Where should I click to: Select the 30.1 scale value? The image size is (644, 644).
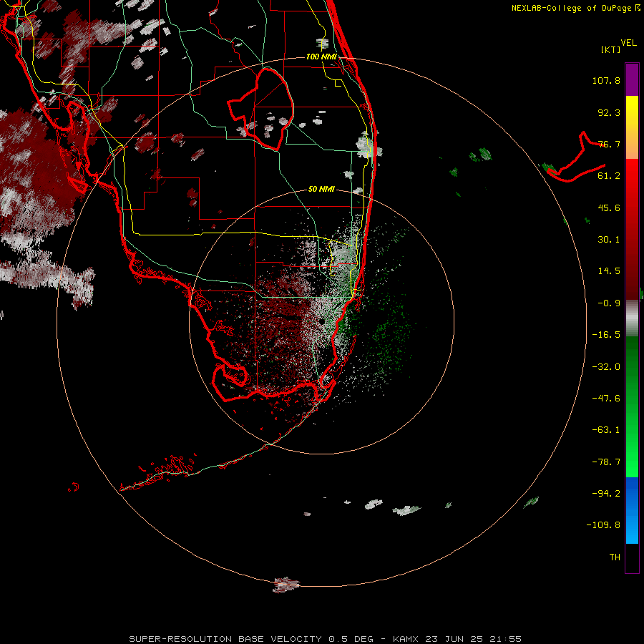(x=609, y=240)
